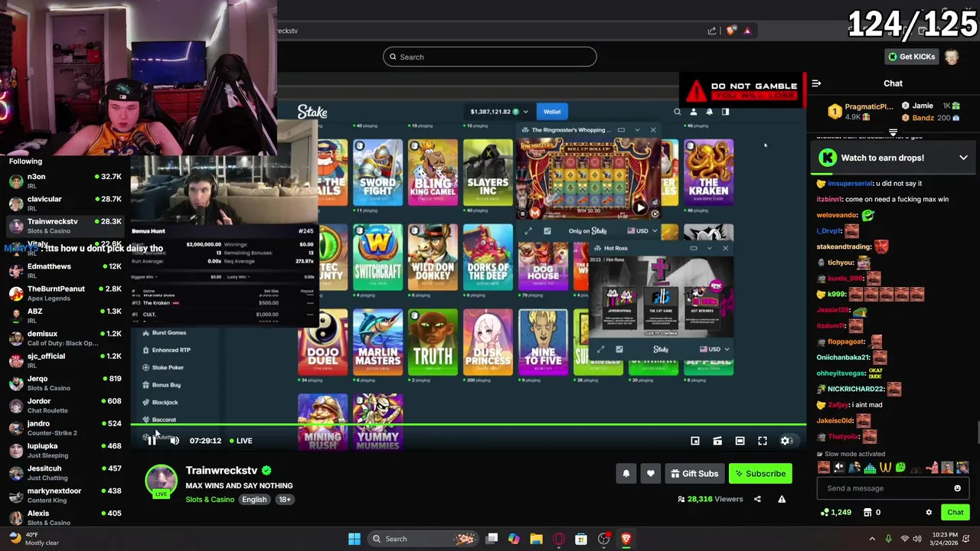
Task: Open Alexis channel in sidebar
Action: [x=65, y=517]
